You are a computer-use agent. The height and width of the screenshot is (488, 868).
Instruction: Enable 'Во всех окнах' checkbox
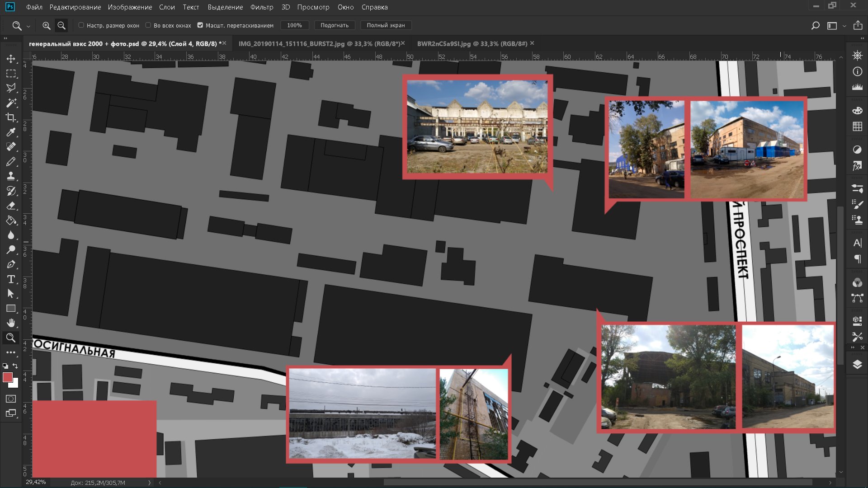pyautogui.click(x=148, y=25)
